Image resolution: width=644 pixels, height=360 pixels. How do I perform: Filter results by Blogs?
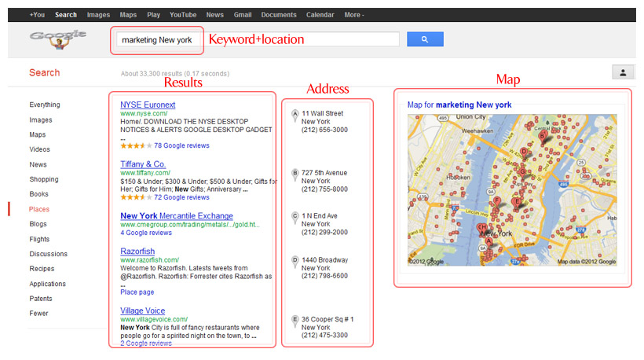38,224
